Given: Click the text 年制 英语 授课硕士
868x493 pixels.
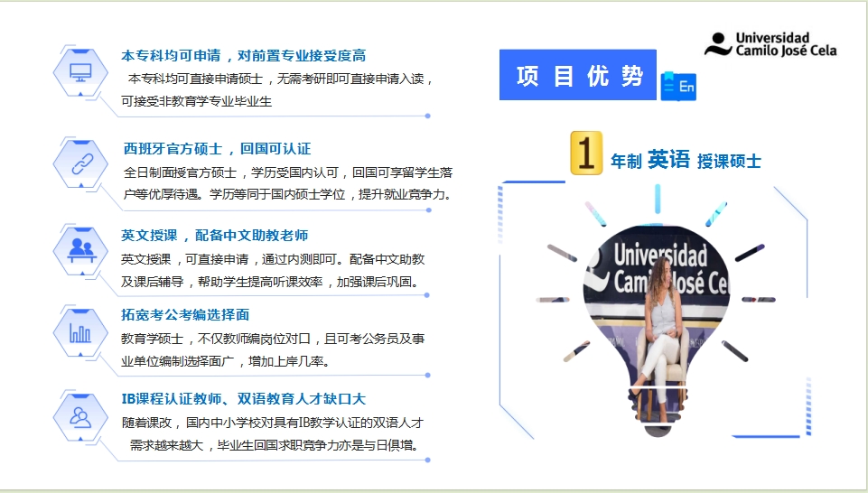Looking at the screenshot, I should (x=686, y=161).
